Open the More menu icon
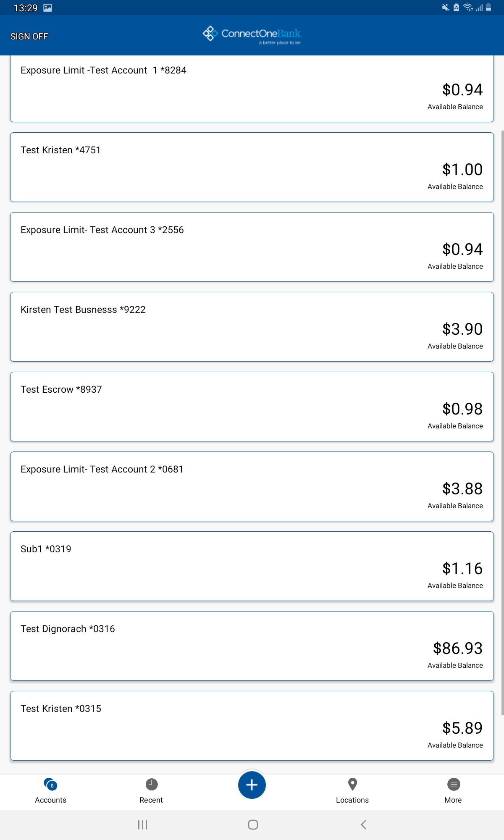 454,784
